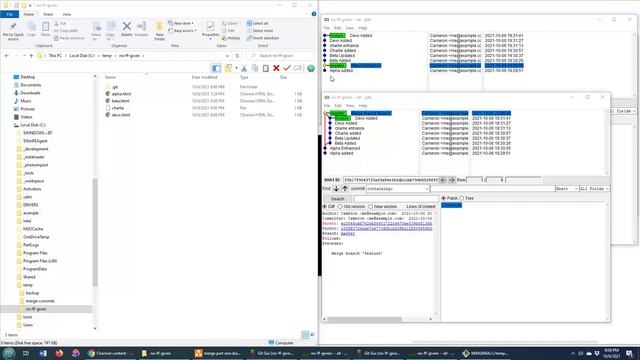Viewport: 640px width, 360px height.
Task: Toggle the preview pane icon in toolbar
Action: pos(216,68)
